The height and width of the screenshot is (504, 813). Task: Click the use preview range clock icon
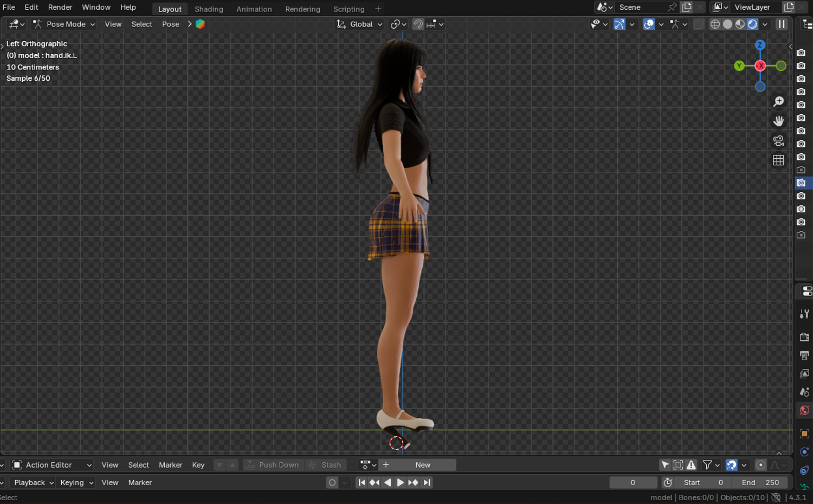click(x=668, y=482)
